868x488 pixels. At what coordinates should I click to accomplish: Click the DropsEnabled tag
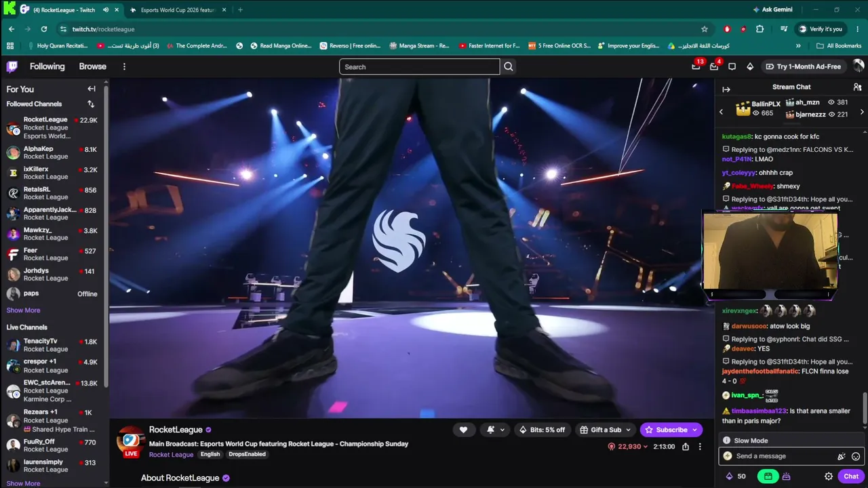pos(247,454)
